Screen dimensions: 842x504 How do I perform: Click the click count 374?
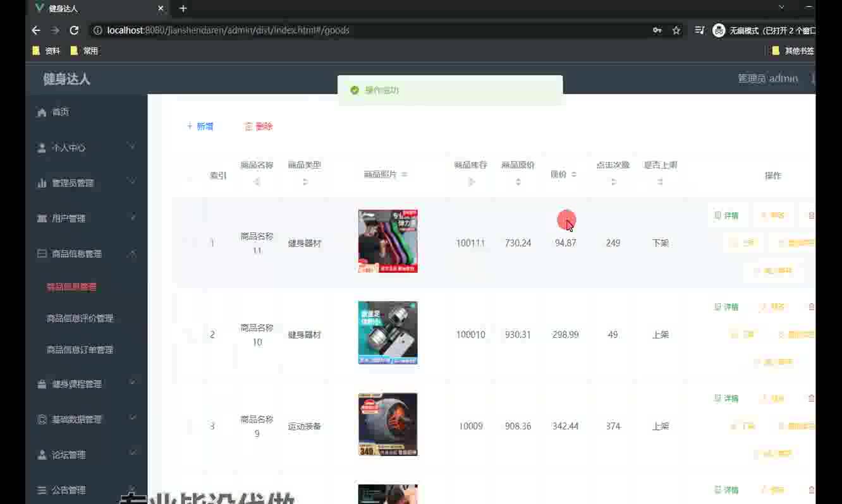[x=613, y=426]
